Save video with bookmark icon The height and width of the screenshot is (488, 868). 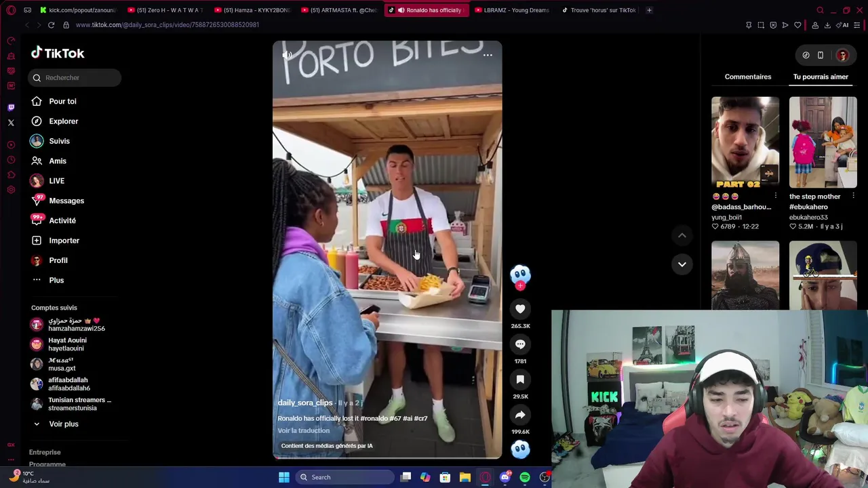tap(520, 380)
